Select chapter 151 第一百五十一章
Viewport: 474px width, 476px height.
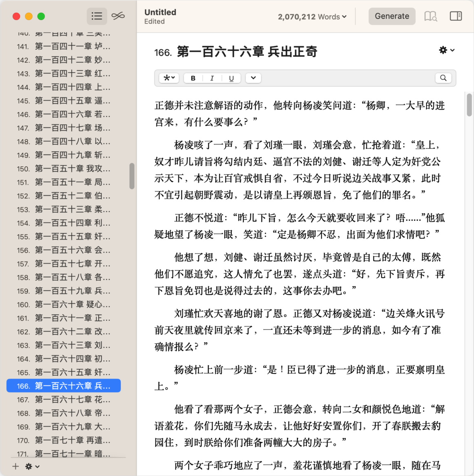click(64, 183)
